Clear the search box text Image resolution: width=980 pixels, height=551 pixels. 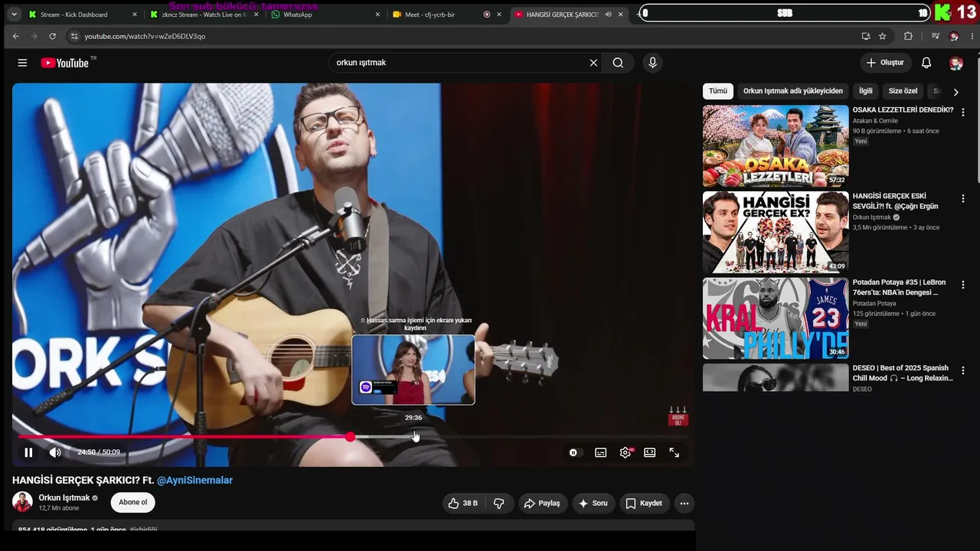tap(593, 63)
